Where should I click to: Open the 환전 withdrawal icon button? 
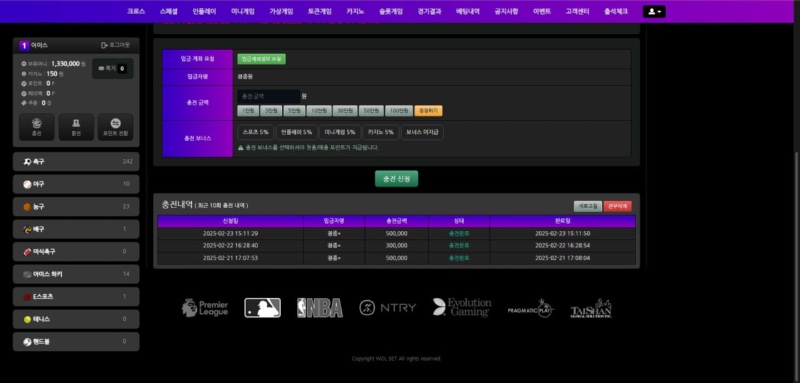point(76,127)
